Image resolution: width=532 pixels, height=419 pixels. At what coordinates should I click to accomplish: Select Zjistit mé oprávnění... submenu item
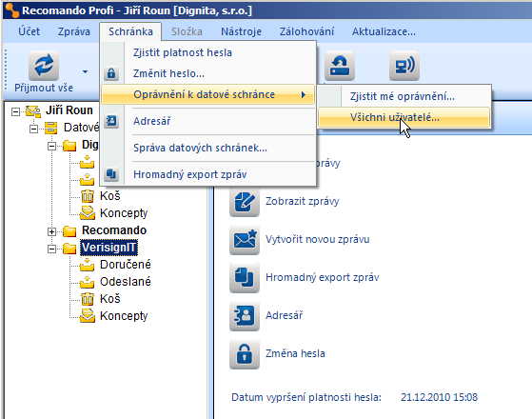[404, 96]
